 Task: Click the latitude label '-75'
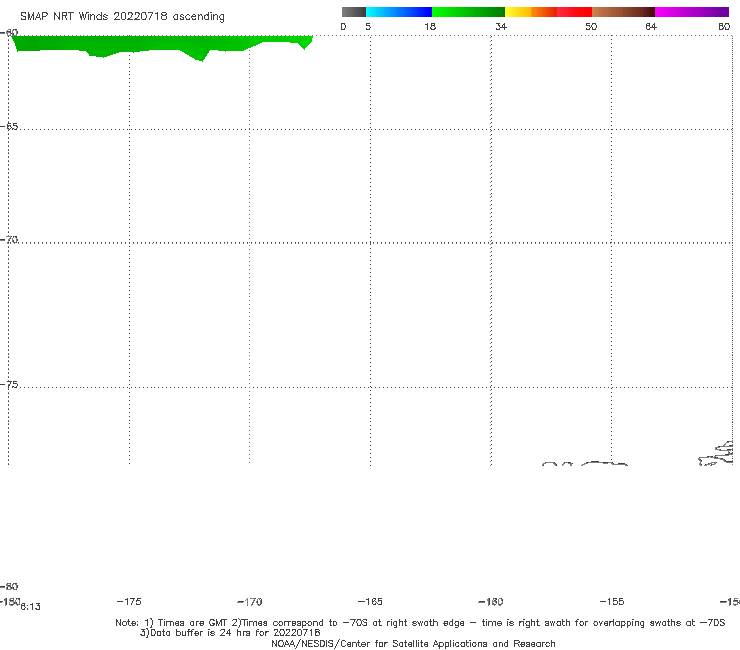click(x=9, y=385)
